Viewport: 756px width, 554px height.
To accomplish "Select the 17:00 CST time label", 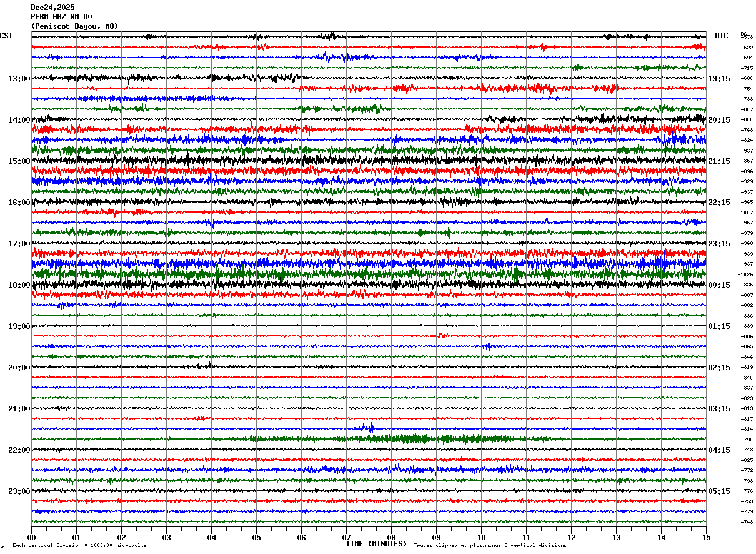I will click(x=19, y=244).
